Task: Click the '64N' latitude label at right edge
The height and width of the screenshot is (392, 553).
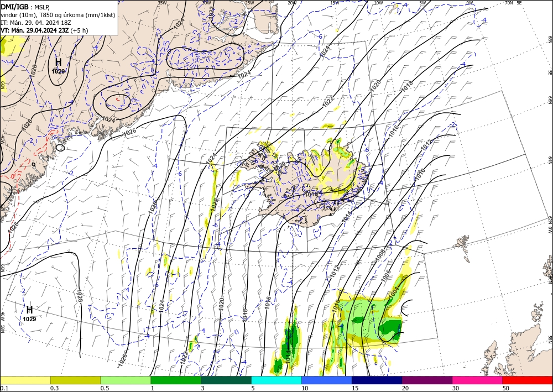Action: (550, 160)
